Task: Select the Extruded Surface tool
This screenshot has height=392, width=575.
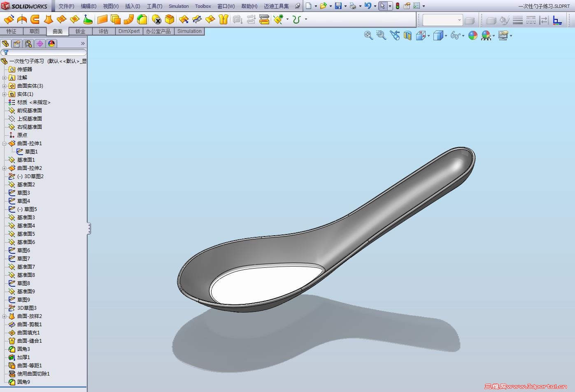Action: [x=9, y=19]
